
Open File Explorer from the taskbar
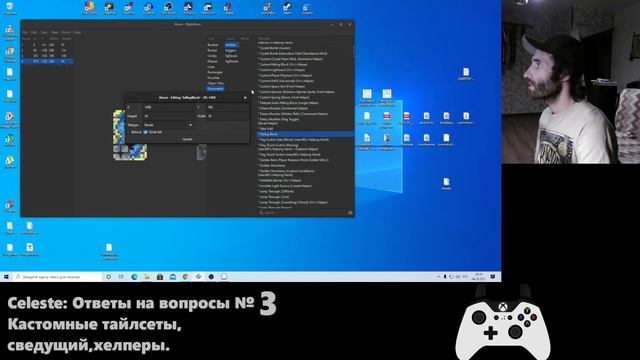[147, 277]
